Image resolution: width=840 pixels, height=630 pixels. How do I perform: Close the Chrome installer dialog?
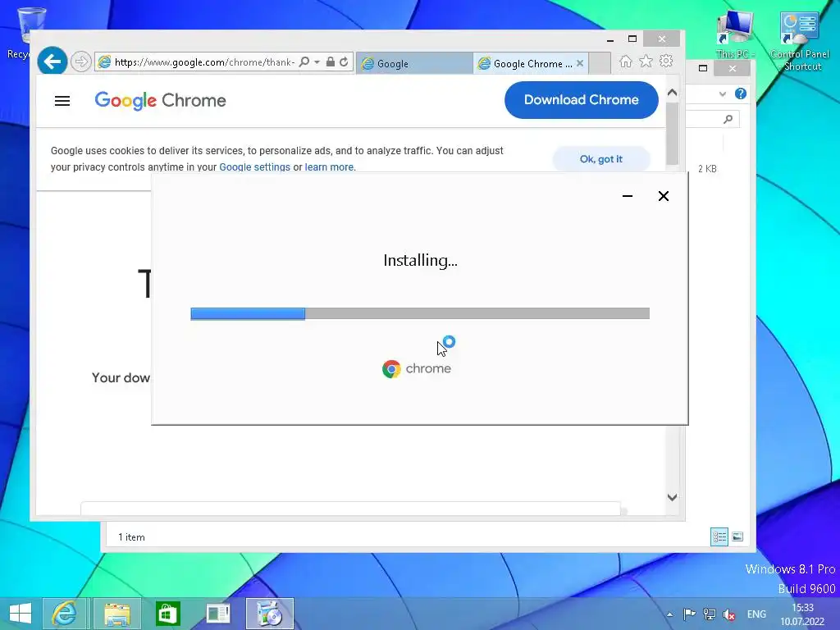(663, 196)
